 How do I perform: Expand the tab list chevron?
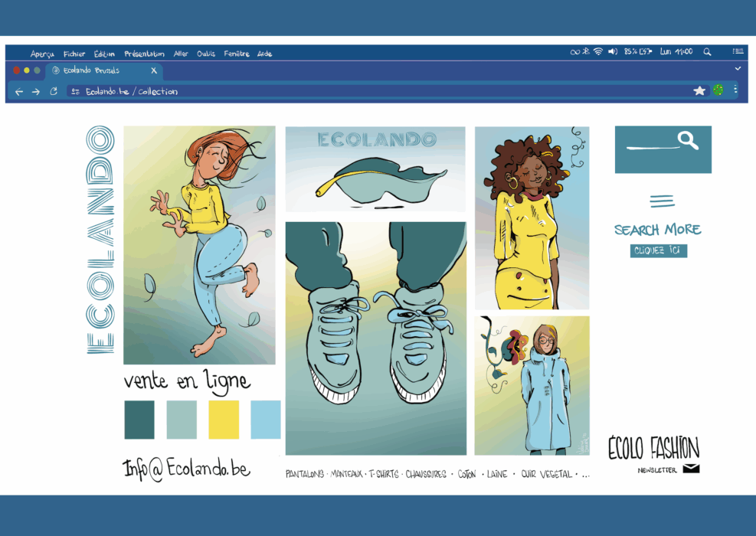pyautogui.click(x=738, y=69)
